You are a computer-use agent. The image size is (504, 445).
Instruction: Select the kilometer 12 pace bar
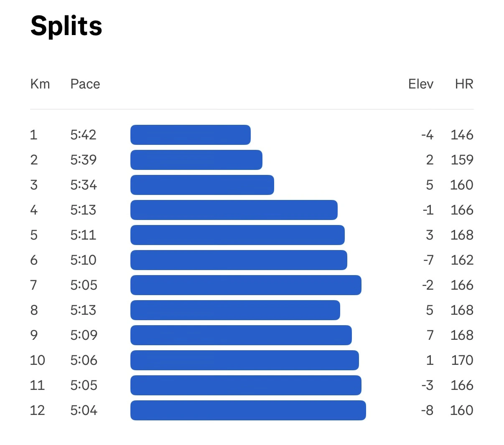[x=248, y=410]
